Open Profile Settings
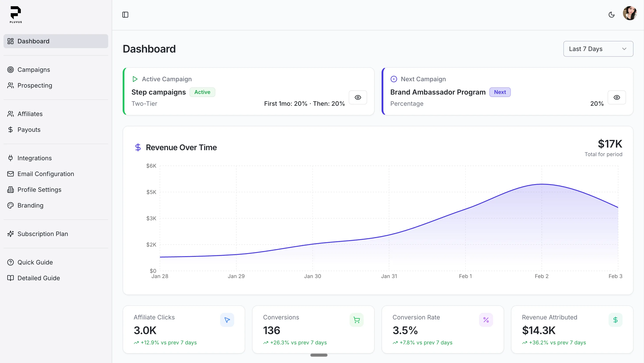Image resolution: width=644 pixels, height=363 pixels. [56, 190]
